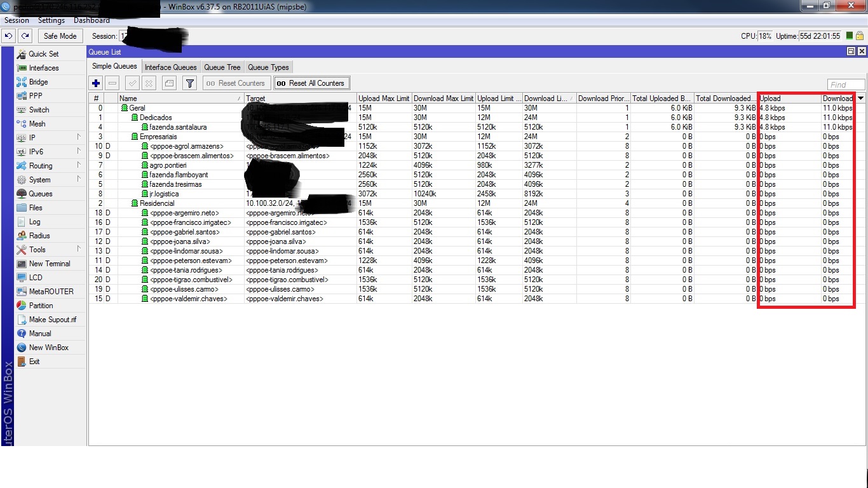Launch a New Terminal
This screenshot has height=488, width=868.
point(50,264)
